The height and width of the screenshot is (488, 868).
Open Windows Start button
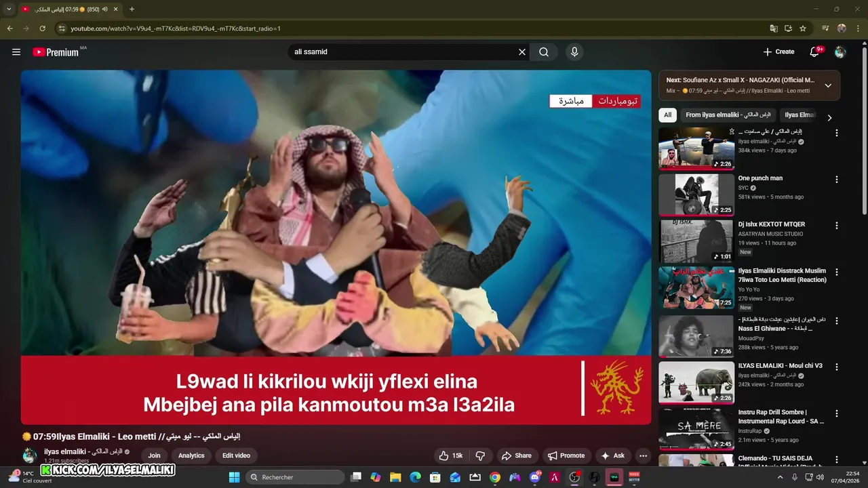[234, 477]
